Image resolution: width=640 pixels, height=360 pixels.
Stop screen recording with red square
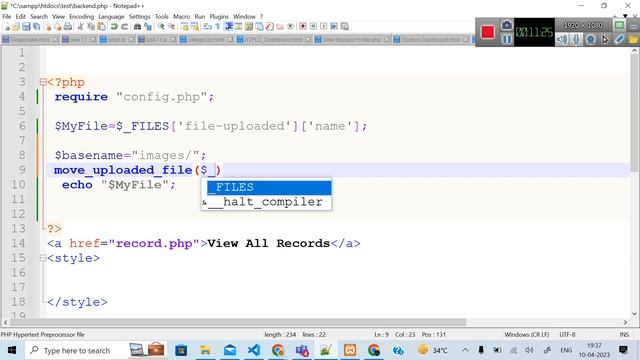(x=487, y=32)
